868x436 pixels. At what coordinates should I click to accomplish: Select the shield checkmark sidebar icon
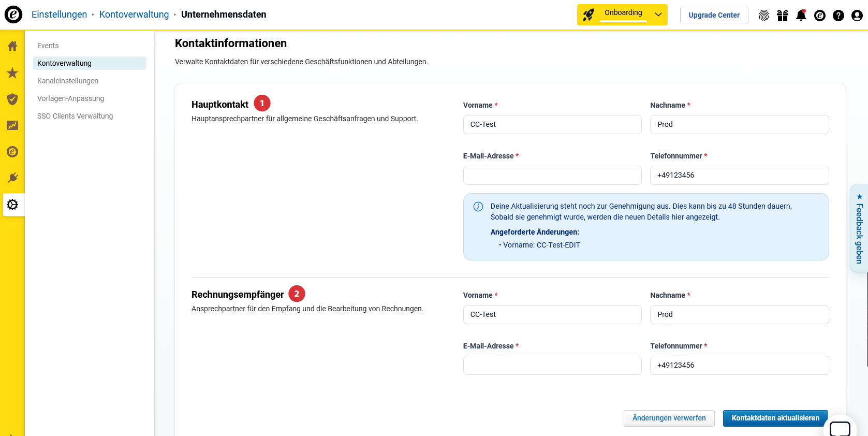[x=12, y=99]
